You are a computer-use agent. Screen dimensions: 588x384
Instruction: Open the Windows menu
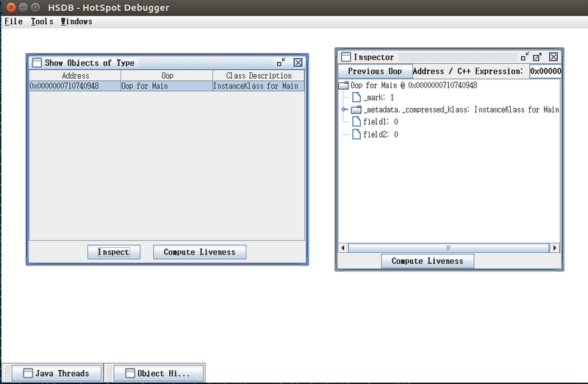76,21
